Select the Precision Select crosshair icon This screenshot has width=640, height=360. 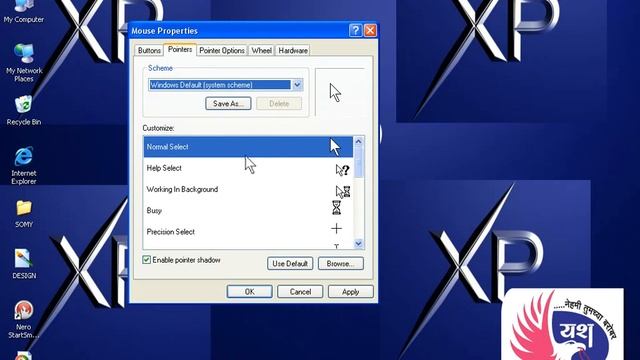coord(336,229)
